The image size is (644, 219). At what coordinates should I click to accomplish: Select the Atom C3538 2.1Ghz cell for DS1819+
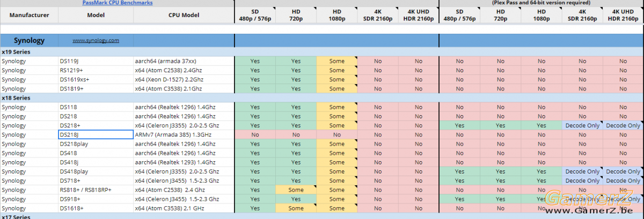pos(184,88)
